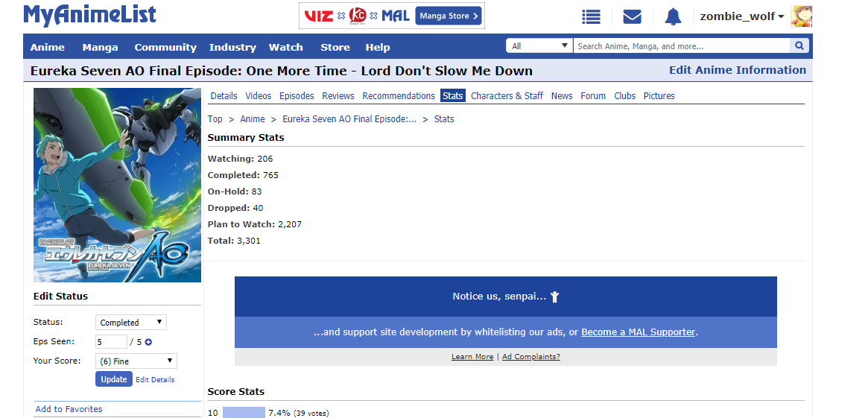This screenshot has width=868, height=418.
Task: Click zombie_wolf profile avatar
Action: (x=802, y=16)
